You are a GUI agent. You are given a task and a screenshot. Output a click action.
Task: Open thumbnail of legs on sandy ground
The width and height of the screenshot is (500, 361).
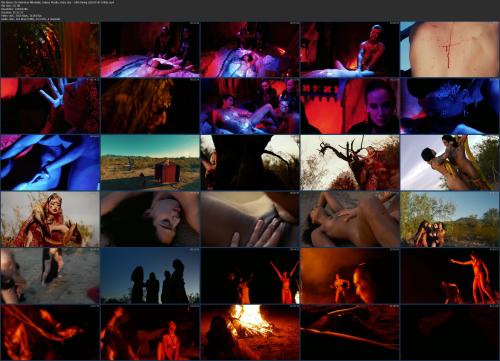50,276
